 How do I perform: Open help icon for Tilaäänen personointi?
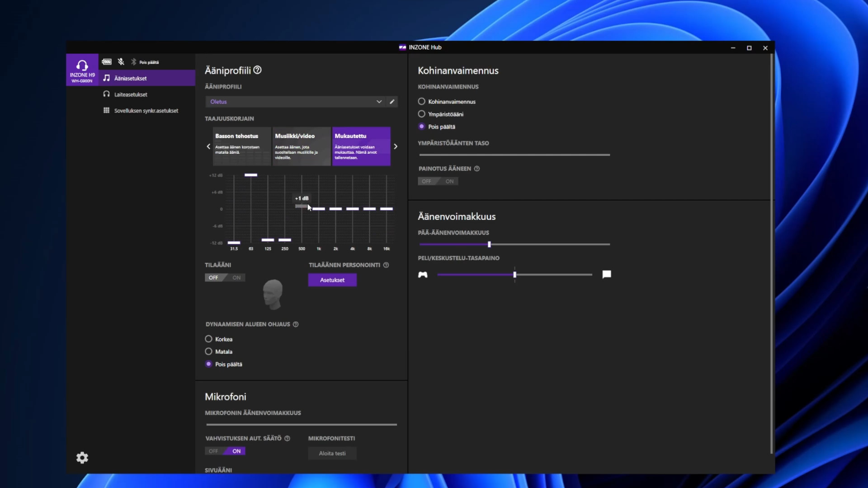pos(386,265)
